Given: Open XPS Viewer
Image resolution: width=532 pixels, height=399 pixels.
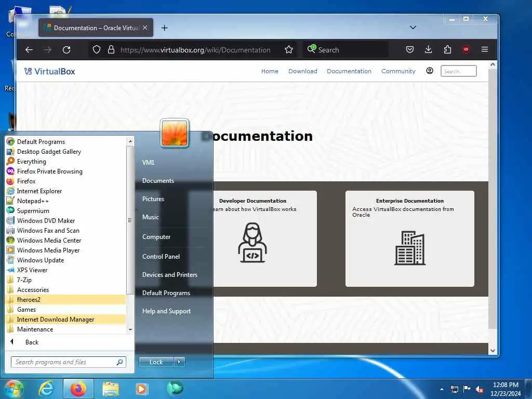Looking at the screenshot, I should pos(66,270).
